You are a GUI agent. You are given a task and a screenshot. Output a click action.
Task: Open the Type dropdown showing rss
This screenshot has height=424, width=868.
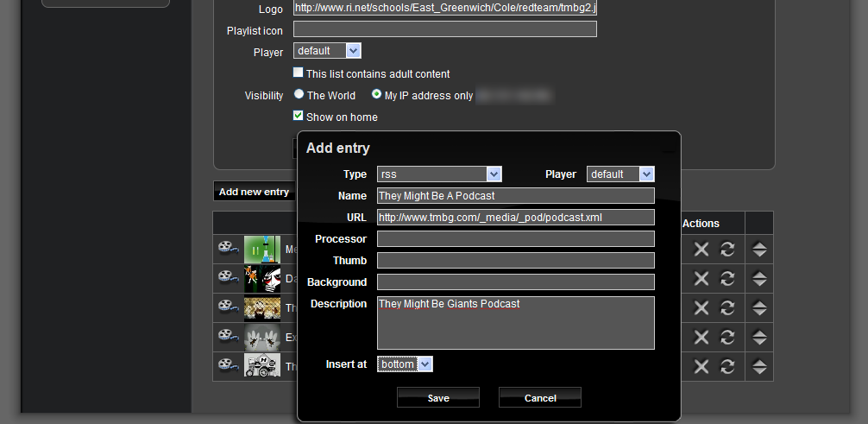click(440, 174)
